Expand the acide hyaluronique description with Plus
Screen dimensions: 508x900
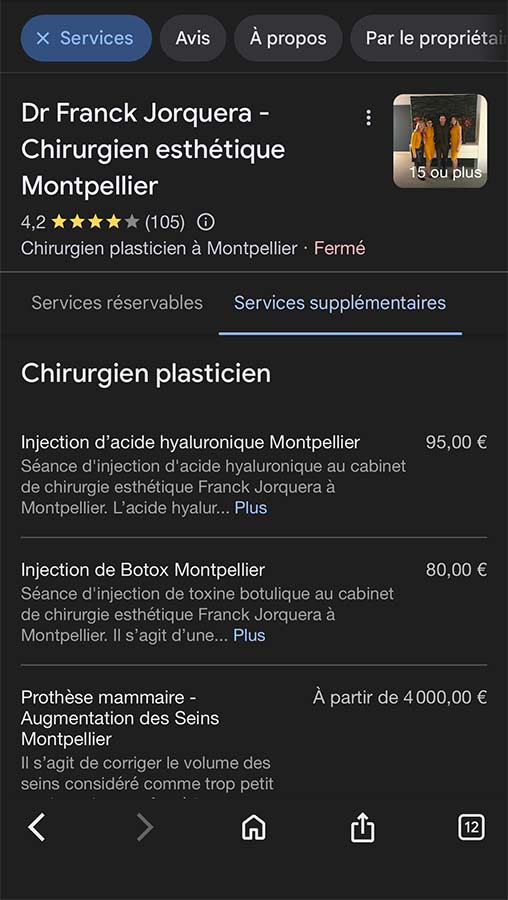[251, 508]
